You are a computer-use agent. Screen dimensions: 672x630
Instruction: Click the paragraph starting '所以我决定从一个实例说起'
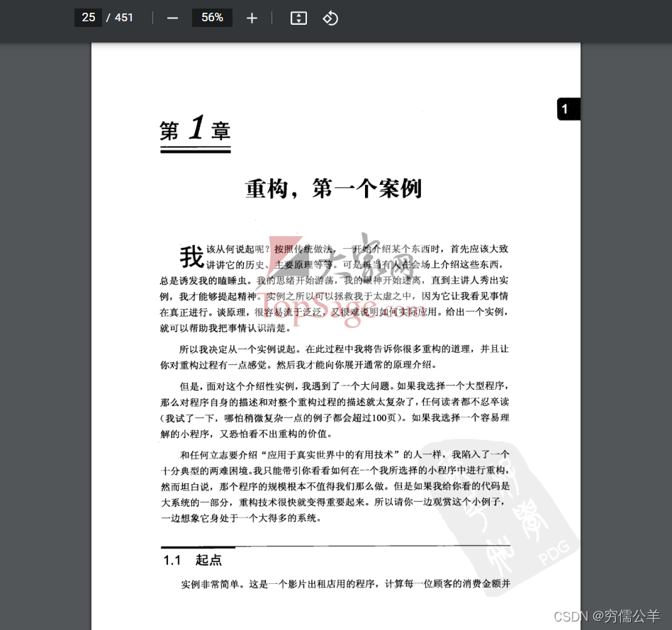tap(335, 357)
